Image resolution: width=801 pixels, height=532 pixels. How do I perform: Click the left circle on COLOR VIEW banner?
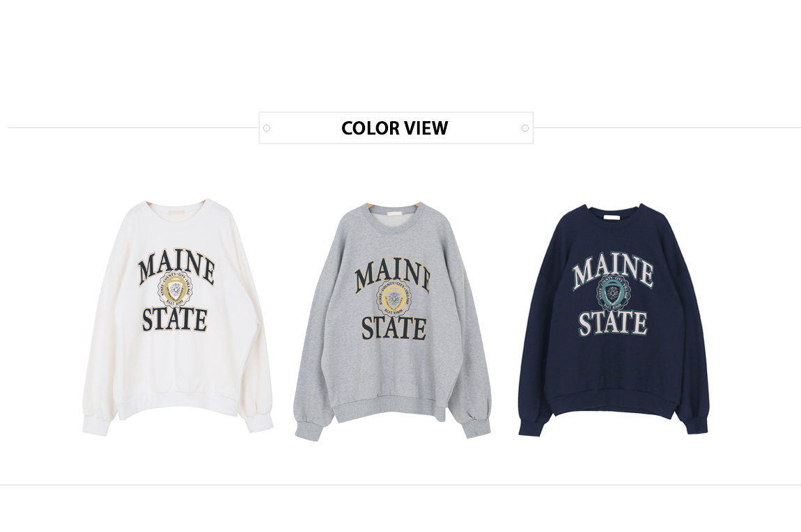pyautogui.click(x=267, y=128)
